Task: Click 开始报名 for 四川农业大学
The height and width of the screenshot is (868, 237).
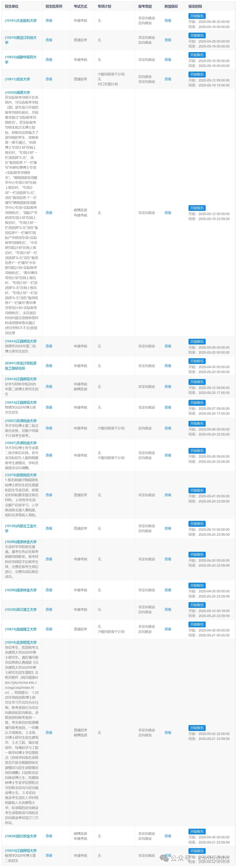Action: coord(197,831)
